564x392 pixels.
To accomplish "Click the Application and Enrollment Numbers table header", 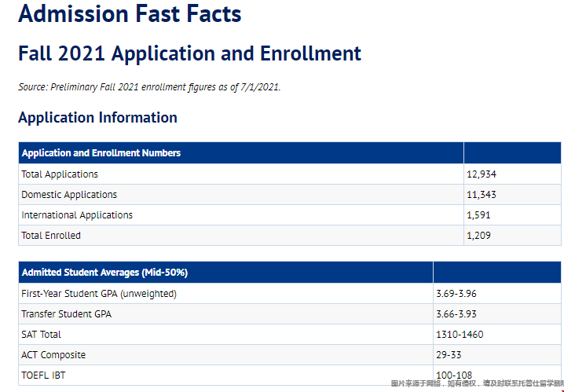I will [101, 153].
